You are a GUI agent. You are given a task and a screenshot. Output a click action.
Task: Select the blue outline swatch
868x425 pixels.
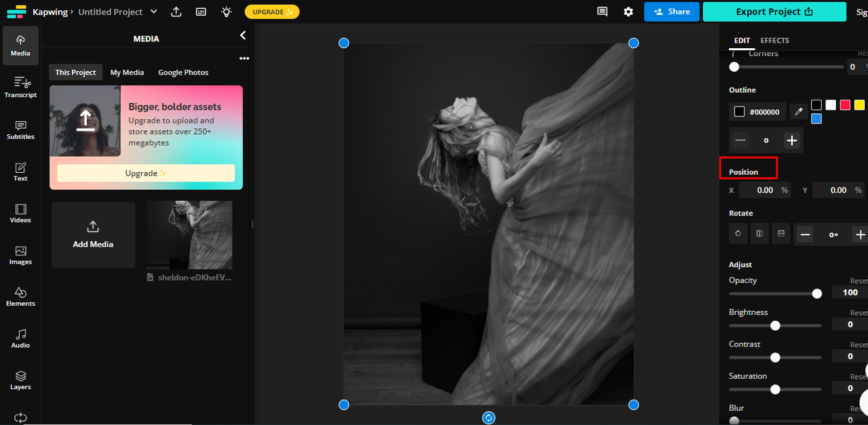(x=816, y=119)
